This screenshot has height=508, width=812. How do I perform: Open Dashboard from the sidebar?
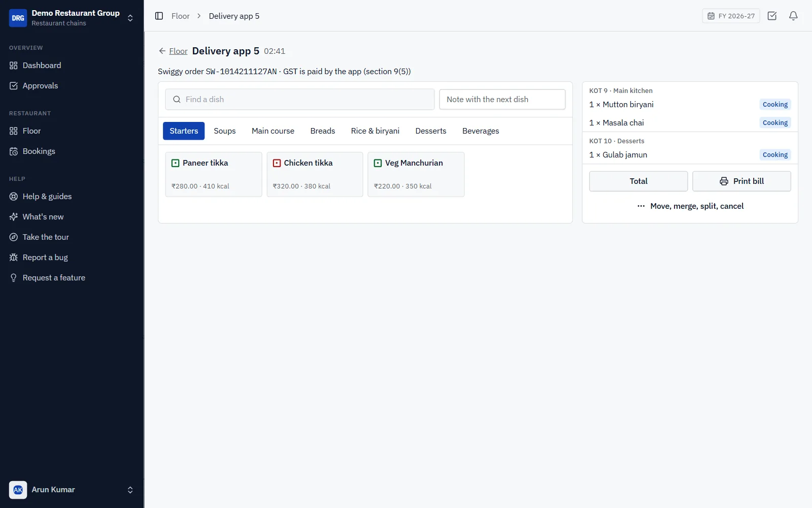[72, 66]
